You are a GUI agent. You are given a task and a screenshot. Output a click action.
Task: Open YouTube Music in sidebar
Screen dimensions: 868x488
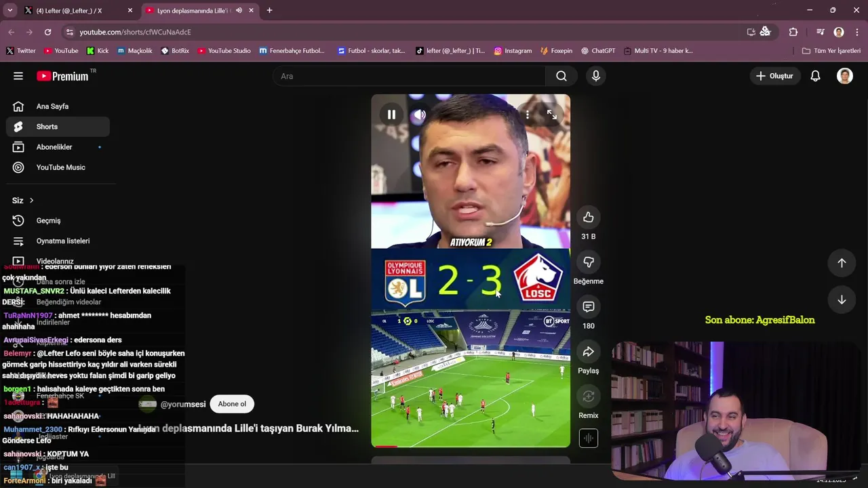pos(58,167)
